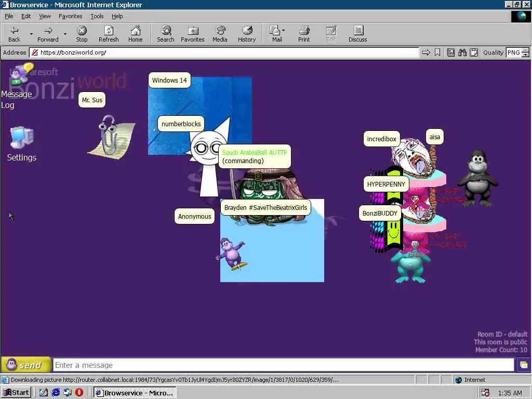Click the Brayden #SaveTheBeatrixGirls name tag
Image resolution: width=532 pixels, height=399 pixels.
[x=265, y=208]
